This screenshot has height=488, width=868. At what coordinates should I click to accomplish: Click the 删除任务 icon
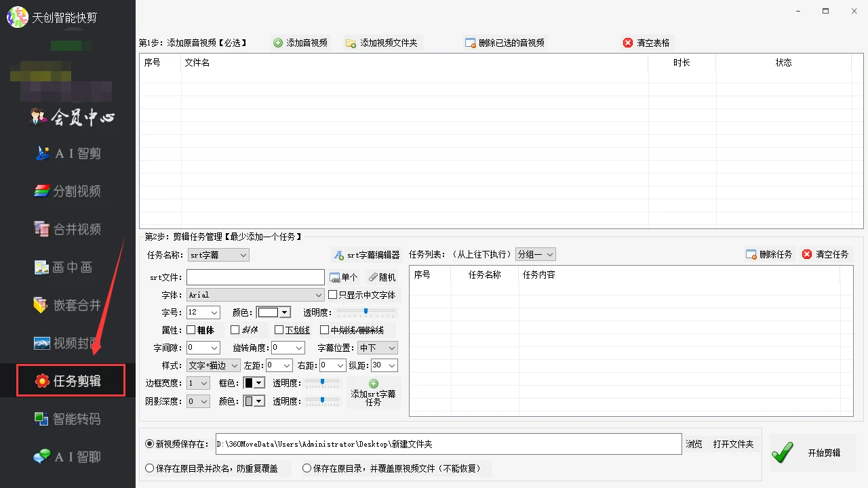(751, 254)
